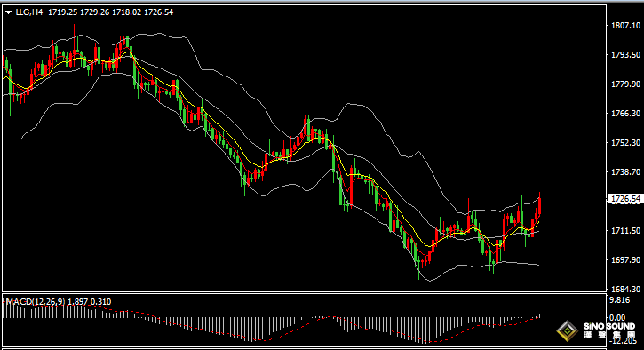This screenshot has width=644, height=350.
Task: Select the latest red candle at the chart's right edge
Action: (540, 204)
